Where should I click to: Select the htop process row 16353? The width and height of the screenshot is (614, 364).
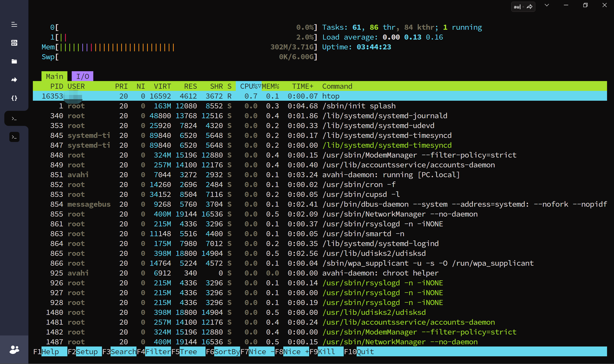coord(320,96)
